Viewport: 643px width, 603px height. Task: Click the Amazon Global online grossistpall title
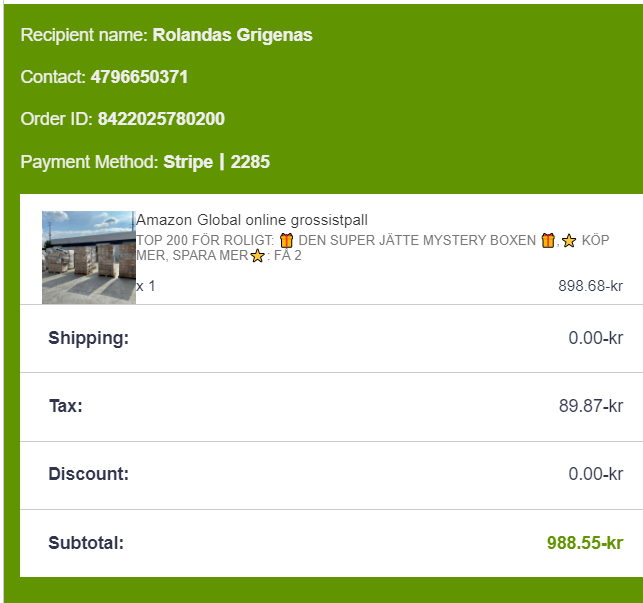252,220
